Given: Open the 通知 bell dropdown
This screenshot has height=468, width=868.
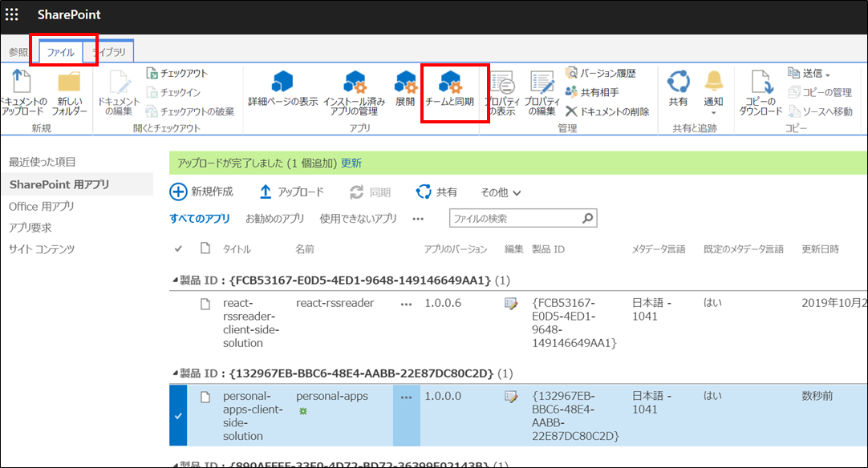Looking at the screenshot, I should [x=713, y=92].
